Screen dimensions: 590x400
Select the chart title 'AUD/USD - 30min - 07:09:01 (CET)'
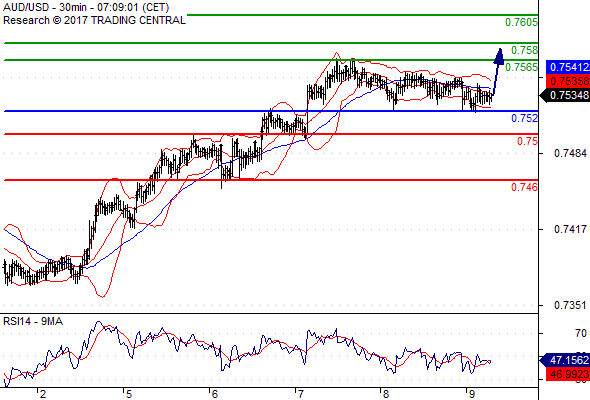(x=86, y=7)
